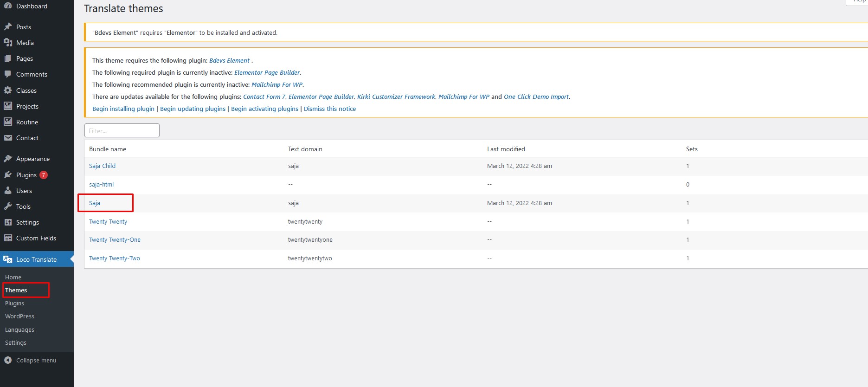Click the Tools wrench icon

[8, 206]
